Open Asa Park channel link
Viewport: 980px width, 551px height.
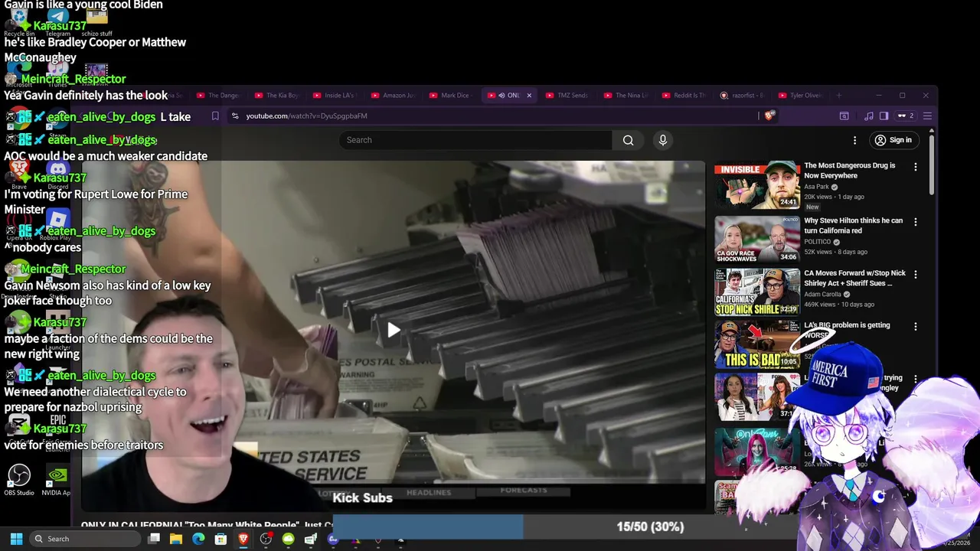click(x=817, y=187)
